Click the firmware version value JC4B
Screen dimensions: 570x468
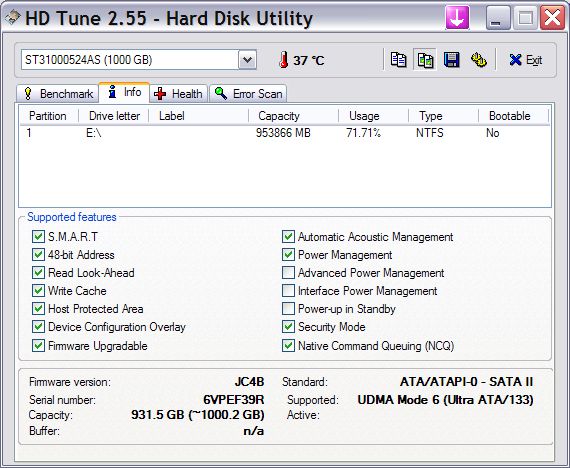[249, 382]
